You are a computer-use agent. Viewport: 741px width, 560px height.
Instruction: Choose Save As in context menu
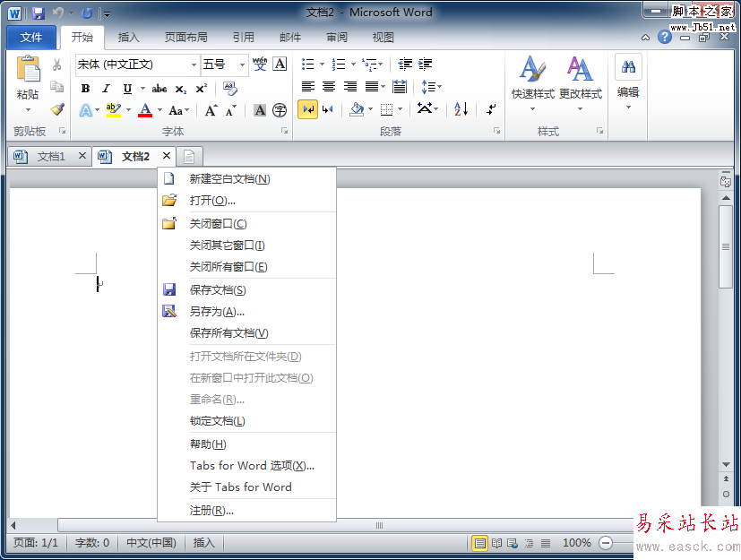coord(246,312)
